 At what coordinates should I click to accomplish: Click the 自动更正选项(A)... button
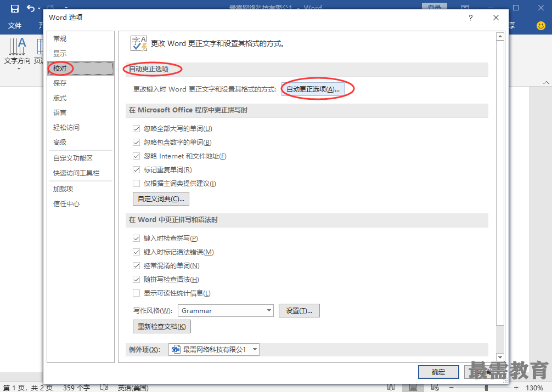click(x=313, y=89)
